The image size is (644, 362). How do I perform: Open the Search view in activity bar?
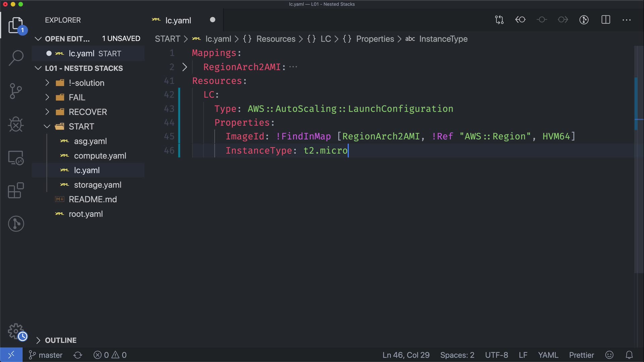pos(16,58)
